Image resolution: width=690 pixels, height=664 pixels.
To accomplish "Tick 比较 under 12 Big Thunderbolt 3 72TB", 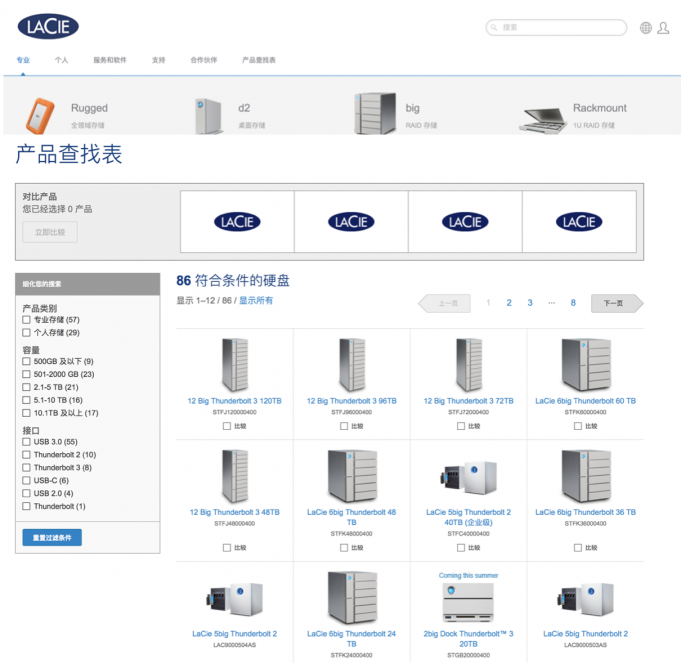I will tap(461, 426).
